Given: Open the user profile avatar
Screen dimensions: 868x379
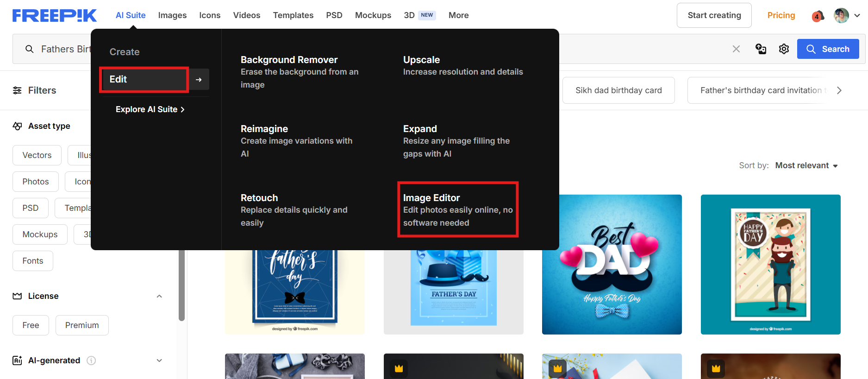Looking at the screenshot, I should coord(841,15).
